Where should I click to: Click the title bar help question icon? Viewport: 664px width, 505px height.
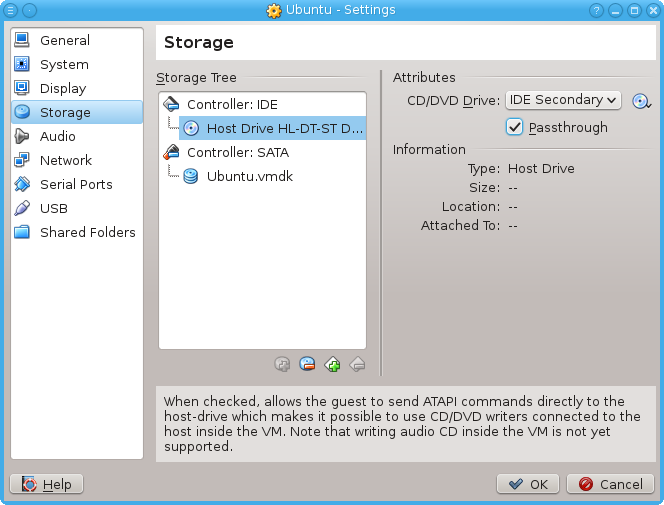tap(596, 10)
